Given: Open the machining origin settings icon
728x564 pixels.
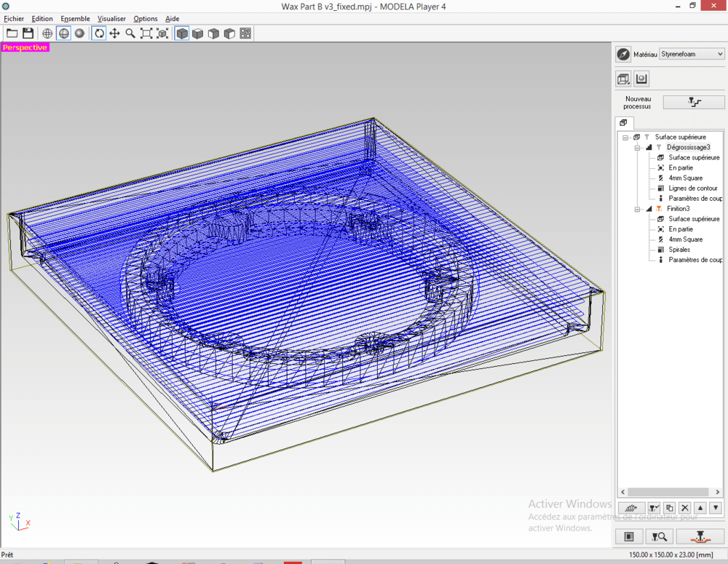Looking at the screenshot, I should (x=641, y=79).
